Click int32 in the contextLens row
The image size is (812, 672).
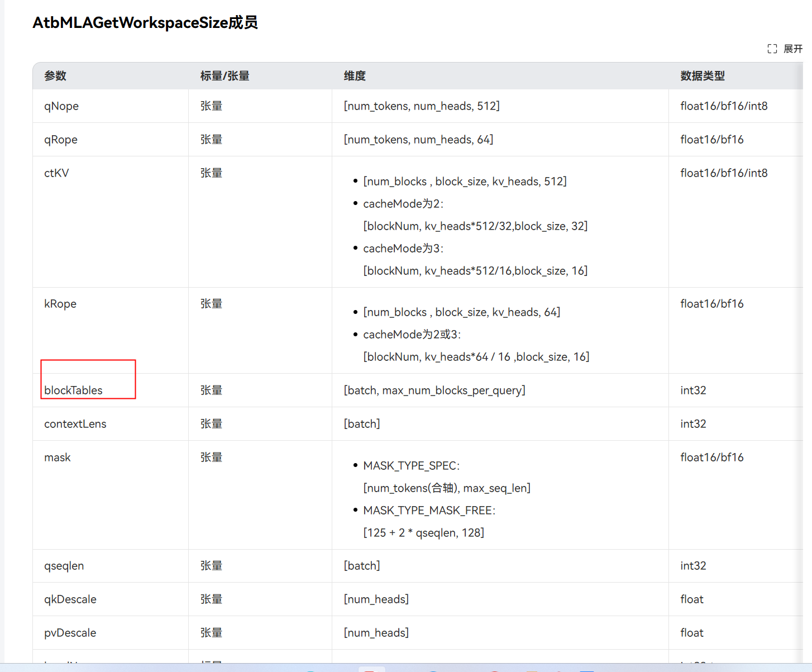693,424
